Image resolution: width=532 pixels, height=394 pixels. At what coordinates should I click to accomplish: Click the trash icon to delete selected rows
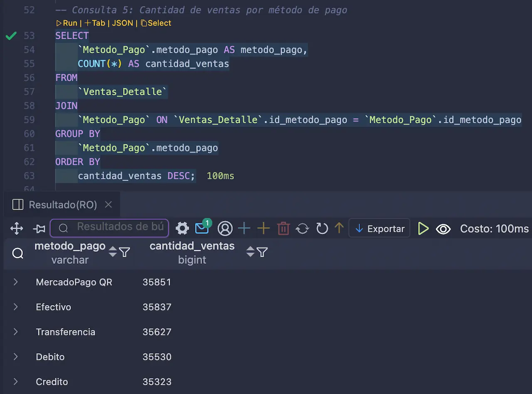pyautogui.click(x=283, y=228)
